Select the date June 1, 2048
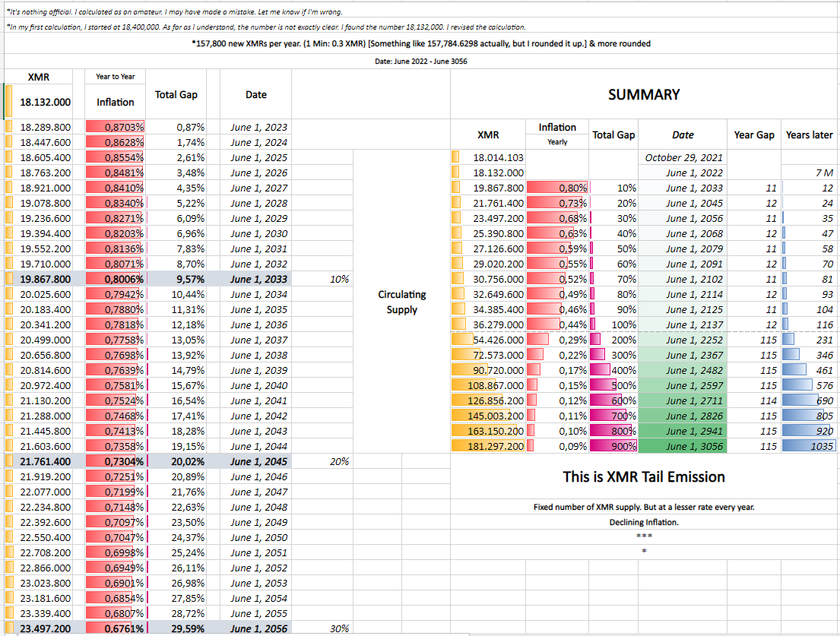This screenshot has width=840, height=636. 256,507
